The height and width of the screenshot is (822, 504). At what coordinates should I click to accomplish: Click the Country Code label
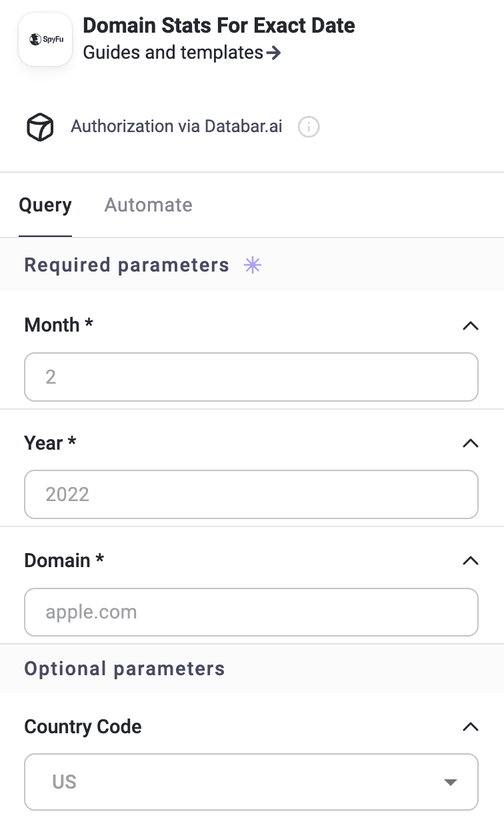(83, 727)
